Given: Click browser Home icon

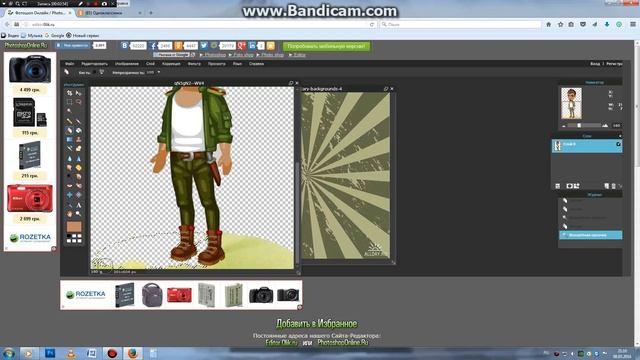Looking at the screenshot, I should 549,24.
